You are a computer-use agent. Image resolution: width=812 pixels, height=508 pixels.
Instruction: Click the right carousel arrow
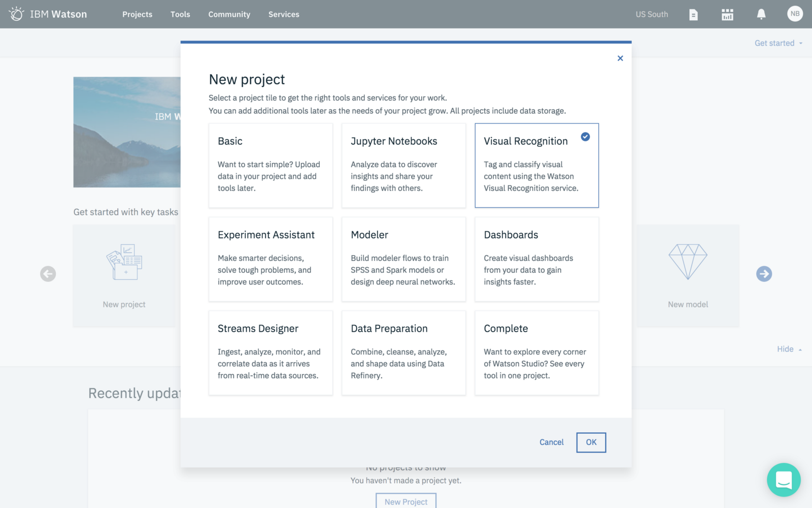[x=764, y=274]
